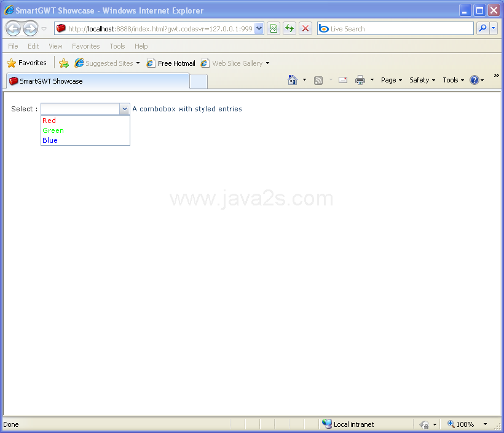Go forward with the Forward arrow button
This screenshot has height=433, width=504.
(x=31, y=29)
